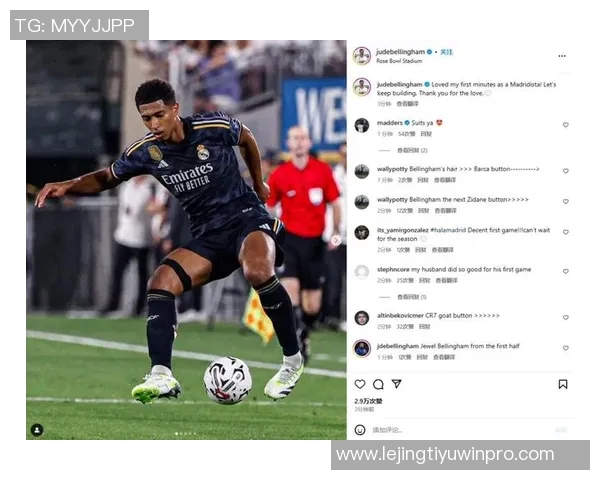
Task: Save post with bookmark icon
Action: 562,384
